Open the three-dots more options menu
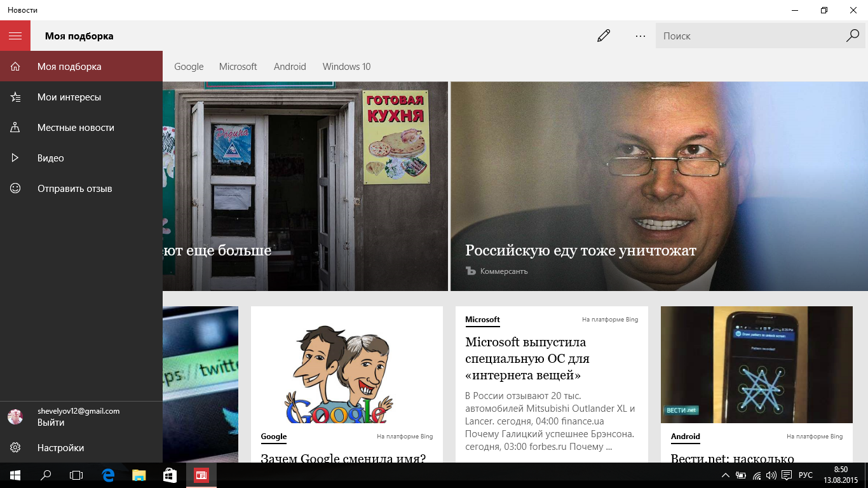 click(x=641, y=36)
